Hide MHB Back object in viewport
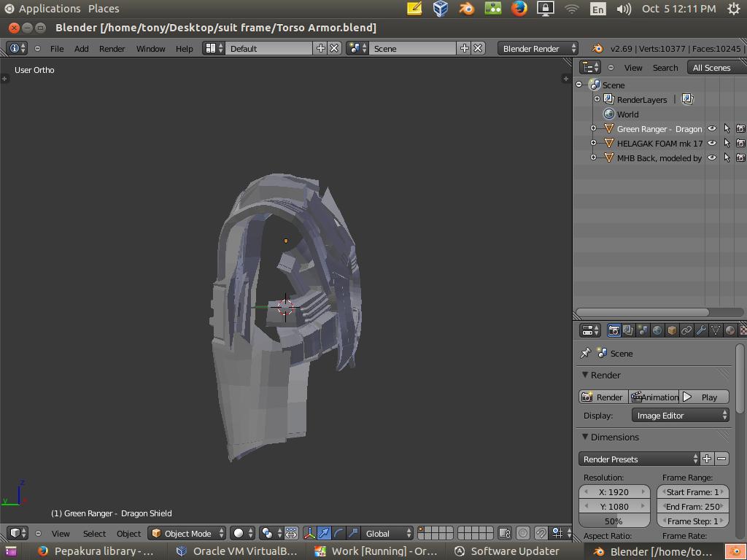Image resolution: width=747 pixels, height=560 pixels. pyautogui.click(x=712, y=157)
